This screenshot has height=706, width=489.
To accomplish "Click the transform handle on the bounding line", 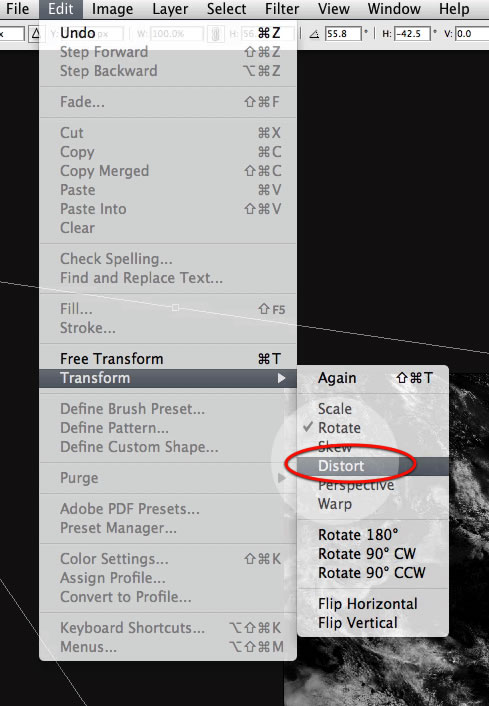I will (176, 308).
